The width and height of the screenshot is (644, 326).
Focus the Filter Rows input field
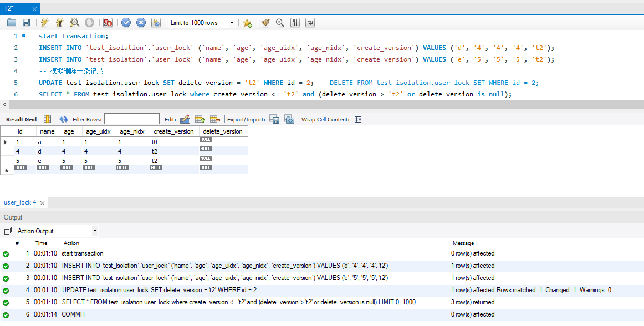132,119
